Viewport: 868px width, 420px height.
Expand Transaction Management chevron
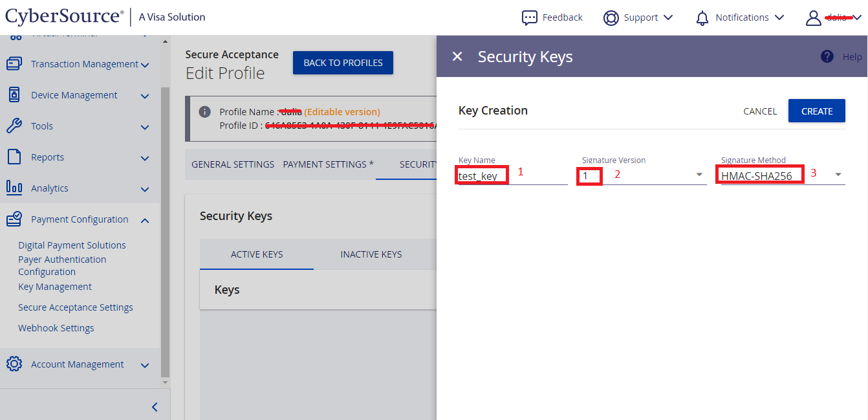tap(145, 65)
